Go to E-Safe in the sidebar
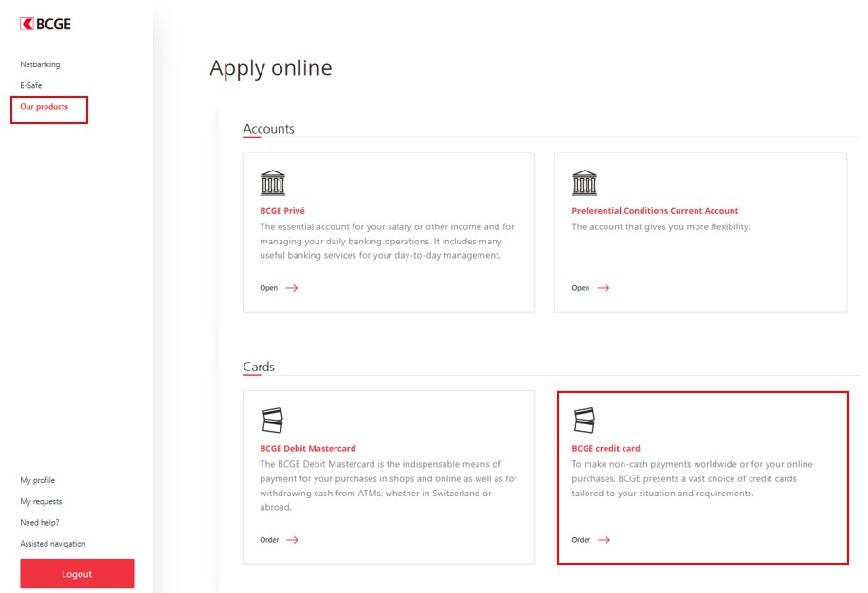This screenshot has width=868, height=593. (31, 86)
